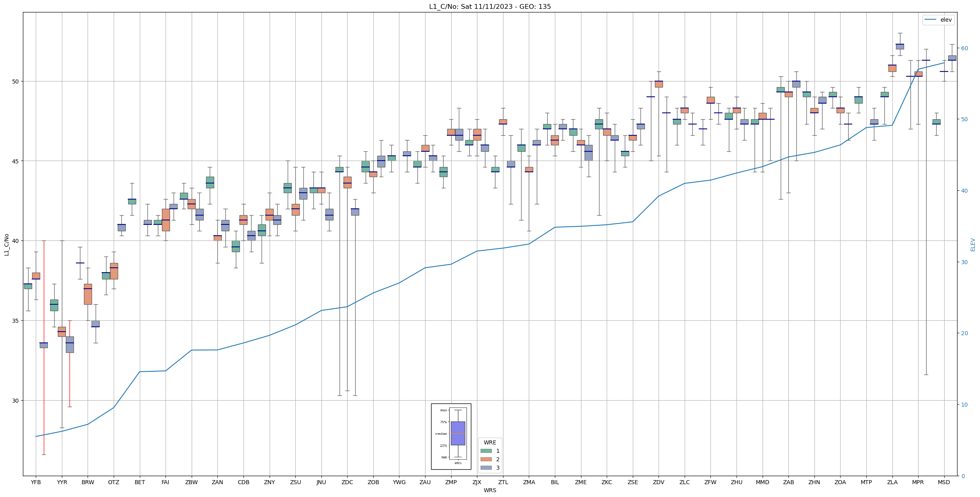The height and width of the screenshot is (497, 980).
Task: Click the x-axis tick label 'ZHN'
Action: [814, 483]
